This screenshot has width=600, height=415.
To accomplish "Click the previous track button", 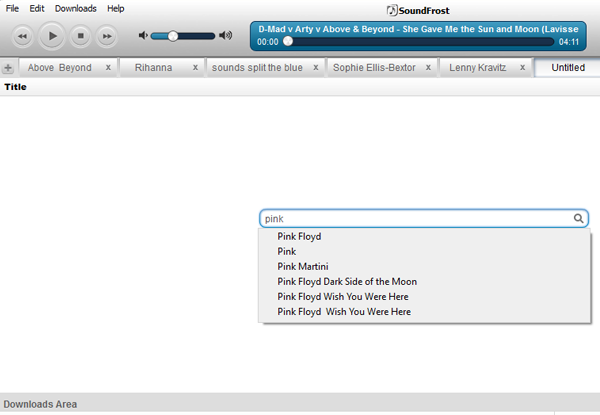I will tap(23, 36).
